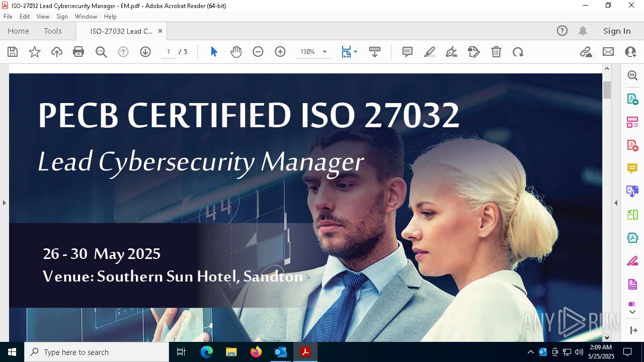The width and height of the screenshot is (644, 362).
Task: Open the Window menu
Action: (x=86, y=17)
